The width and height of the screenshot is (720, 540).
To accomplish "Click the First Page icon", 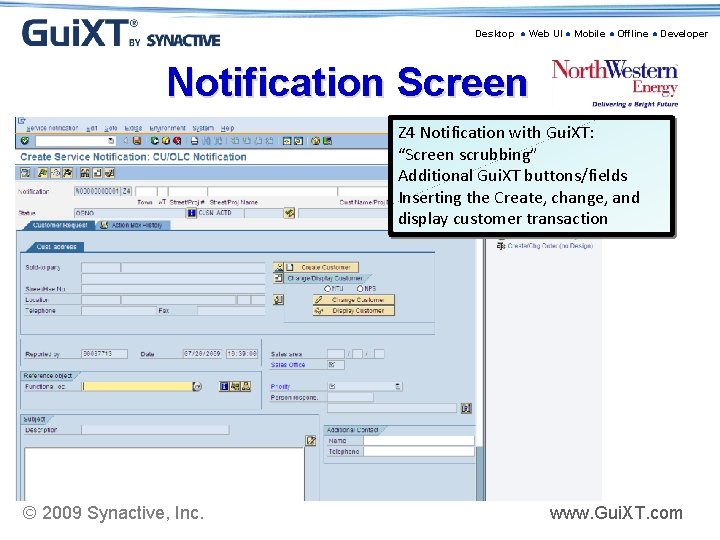I will pyautogui.click(x=235, y=141).
